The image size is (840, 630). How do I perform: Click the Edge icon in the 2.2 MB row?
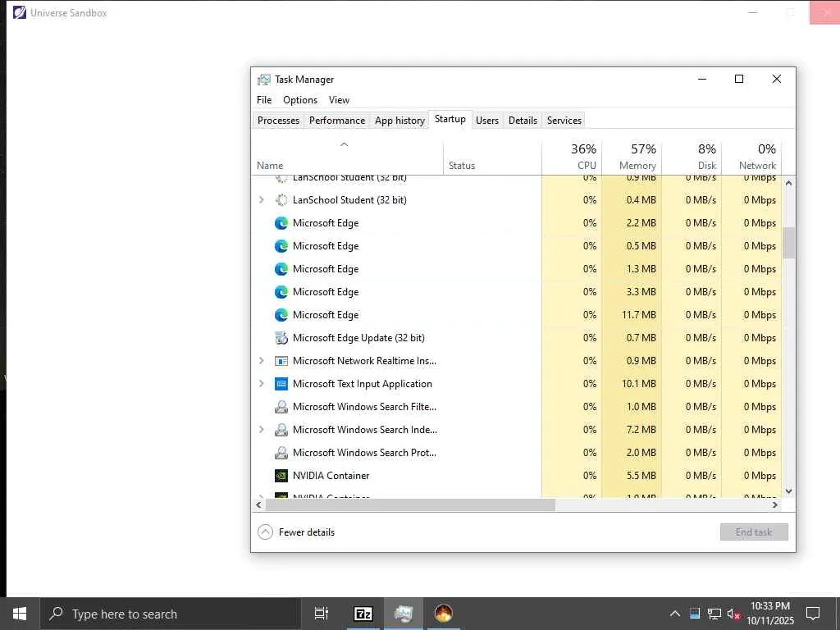point(281,223)
